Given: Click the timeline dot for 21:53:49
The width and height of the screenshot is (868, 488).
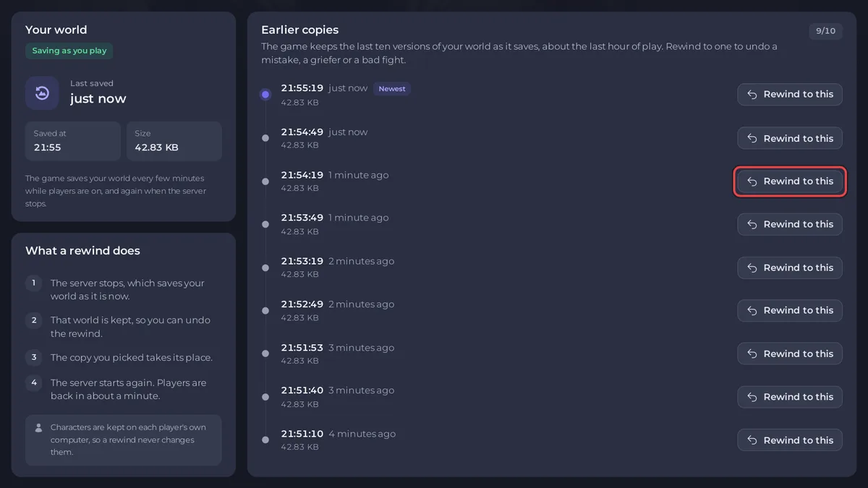Looking at the screenshot, I should click(x=265, y=224).
